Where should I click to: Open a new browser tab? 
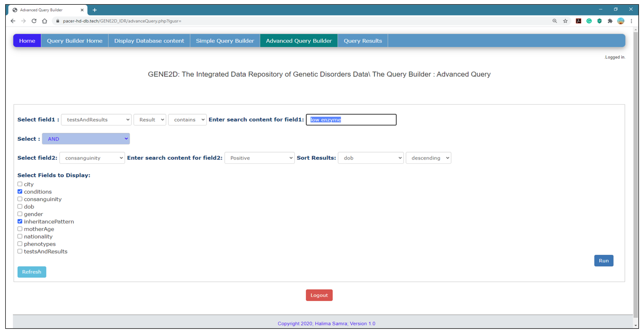tap(94, 10)
